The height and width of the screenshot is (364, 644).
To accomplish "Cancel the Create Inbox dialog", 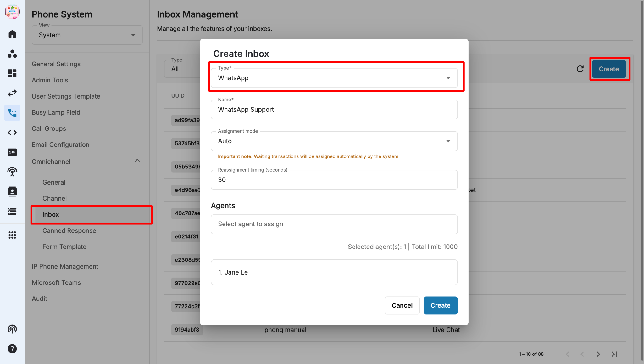I will click(402, 305).
